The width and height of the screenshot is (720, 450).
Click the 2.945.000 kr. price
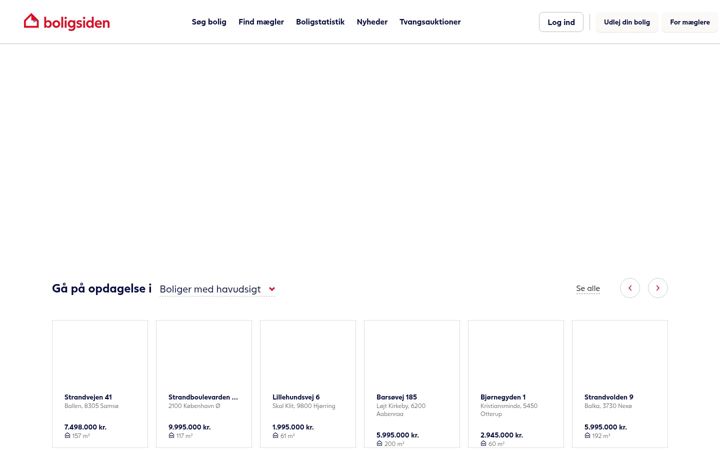(x=501, y=434)
